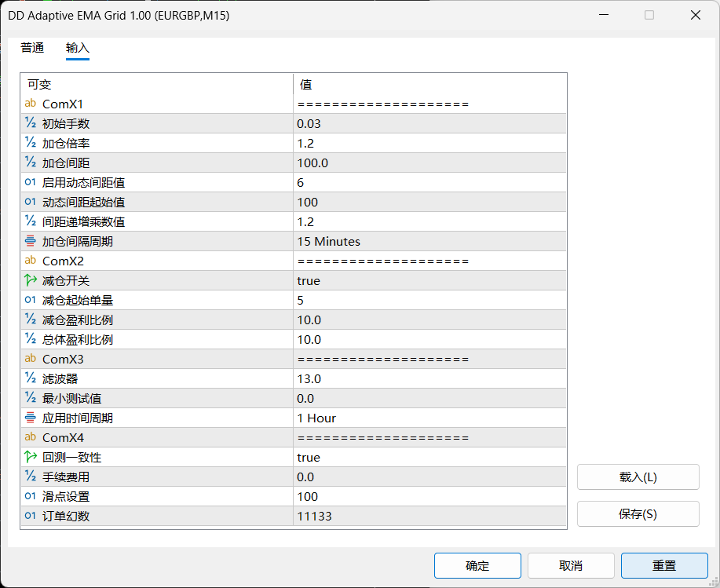Select the 输入 tab

(78, 48)
